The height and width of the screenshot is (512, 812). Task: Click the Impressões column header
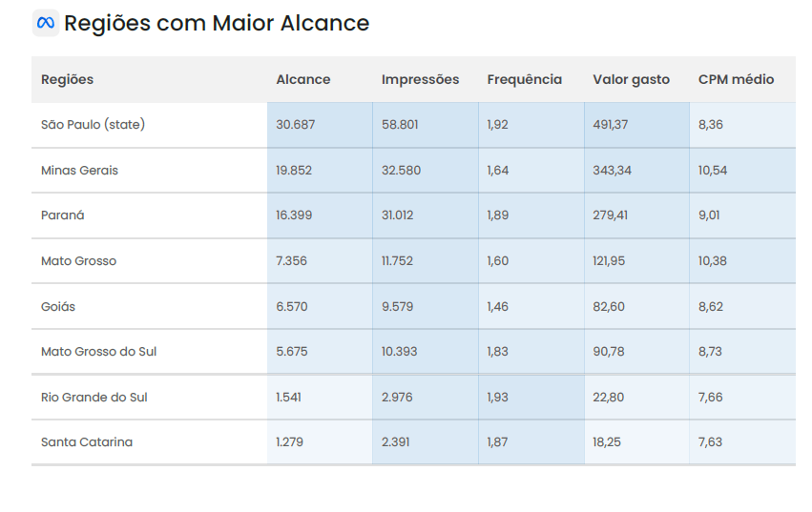(420, 80)
